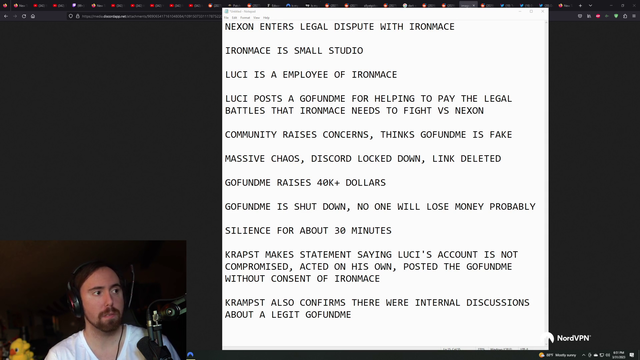Open the taskbar clock and date
Viewport: 640px width, 360px height.
pos(618,355)
